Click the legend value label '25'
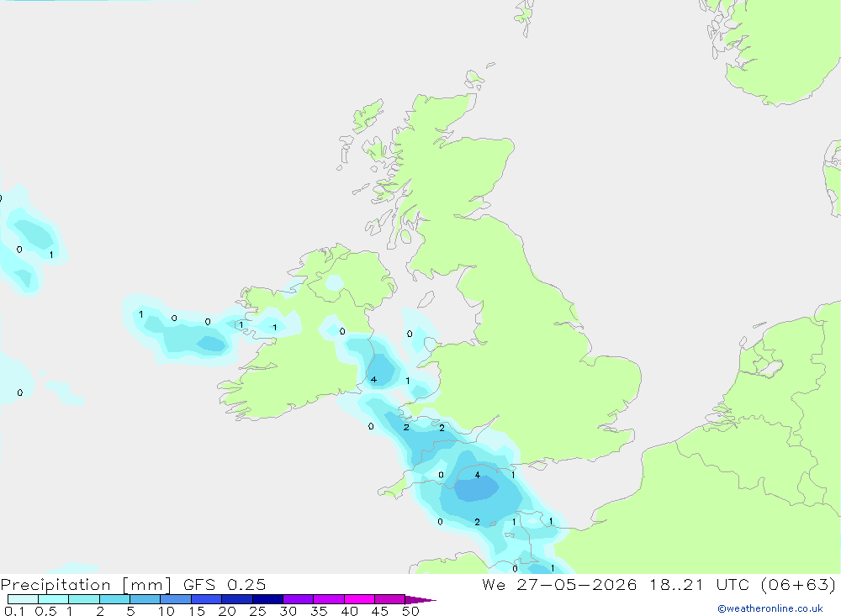This screenshot has height=616, width=841. 257,611
